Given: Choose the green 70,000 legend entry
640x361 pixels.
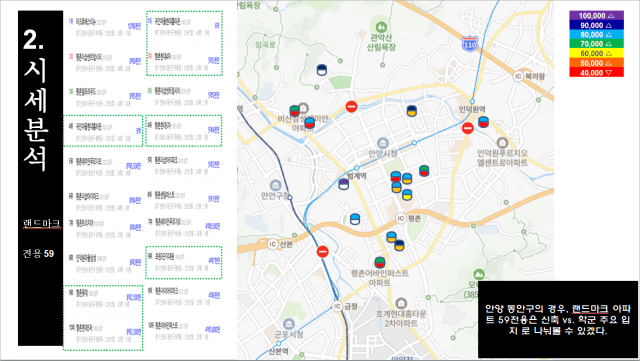Looking at the screenshot, I should [x=596, y=44].
